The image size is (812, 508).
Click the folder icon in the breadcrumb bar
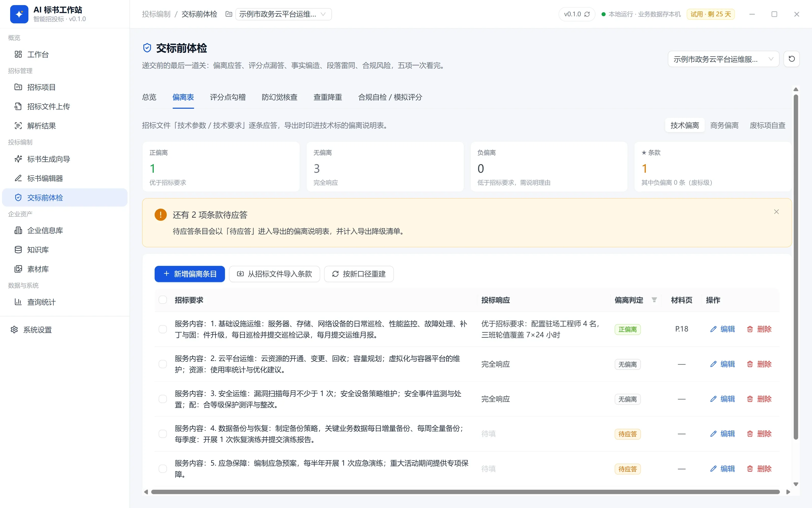pyautogui.click(x=229, y=14)
